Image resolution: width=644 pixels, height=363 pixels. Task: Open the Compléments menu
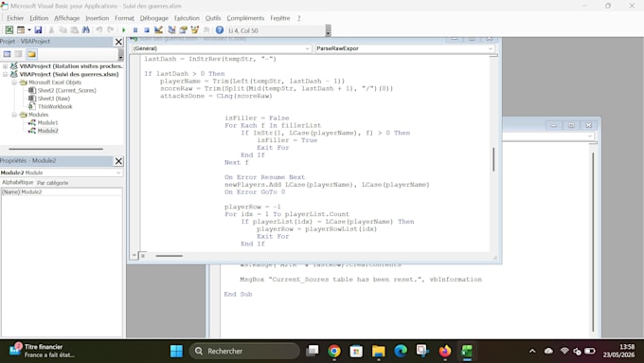point(245,18)
